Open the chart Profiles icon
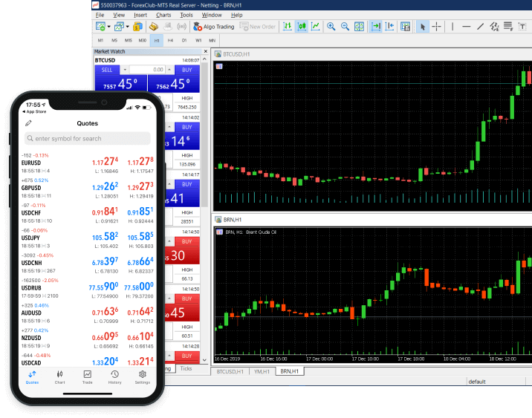This screenshot has height=418, width=532. click(x=119, y=27)
